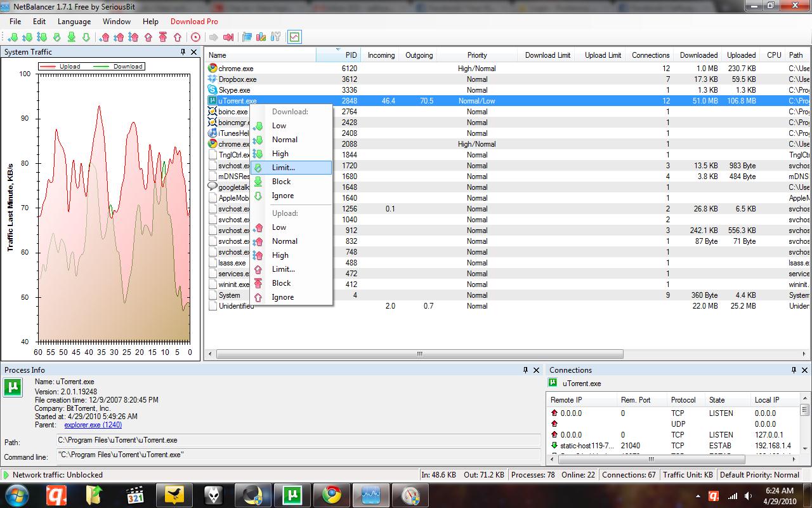Open the Language menu
The height and width of the screenshot is (508, 812).
pyautogui.click(x=74, y=22)
